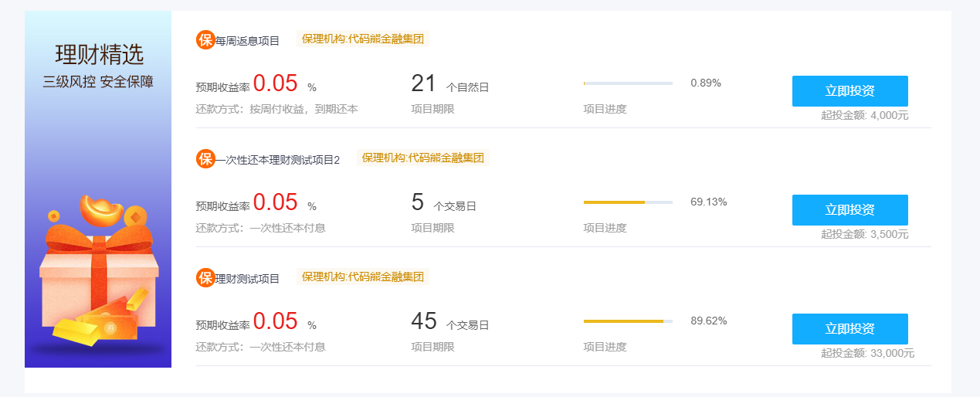
Task: Click the 三级风控 安全保障 subtitle
Action: [x=98, y=82]
